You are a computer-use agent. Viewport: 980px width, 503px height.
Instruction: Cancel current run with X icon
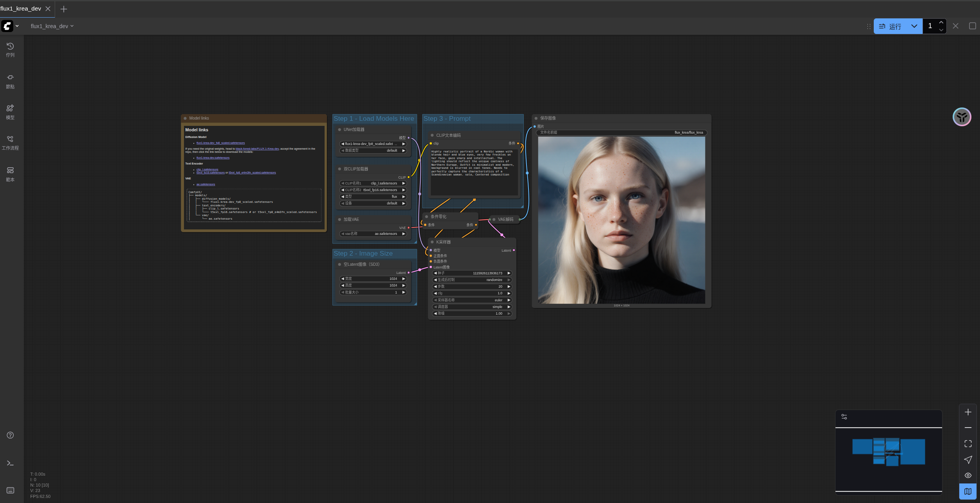tap(955, 26)
